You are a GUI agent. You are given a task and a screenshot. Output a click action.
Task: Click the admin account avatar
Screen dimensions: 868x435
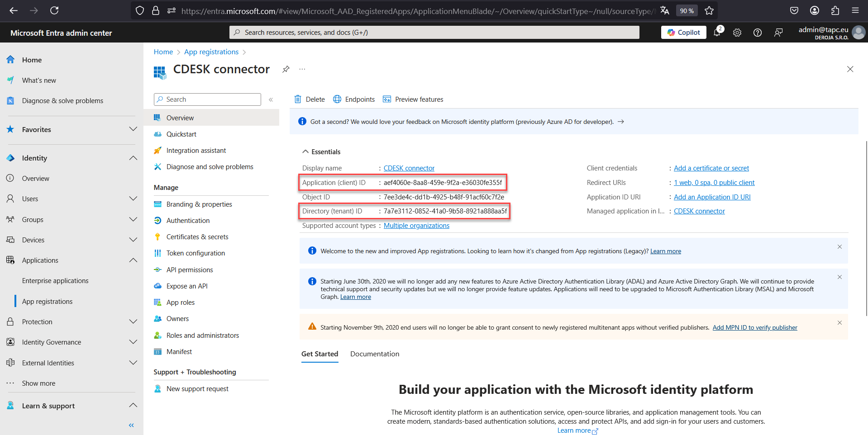coord(858,33)
